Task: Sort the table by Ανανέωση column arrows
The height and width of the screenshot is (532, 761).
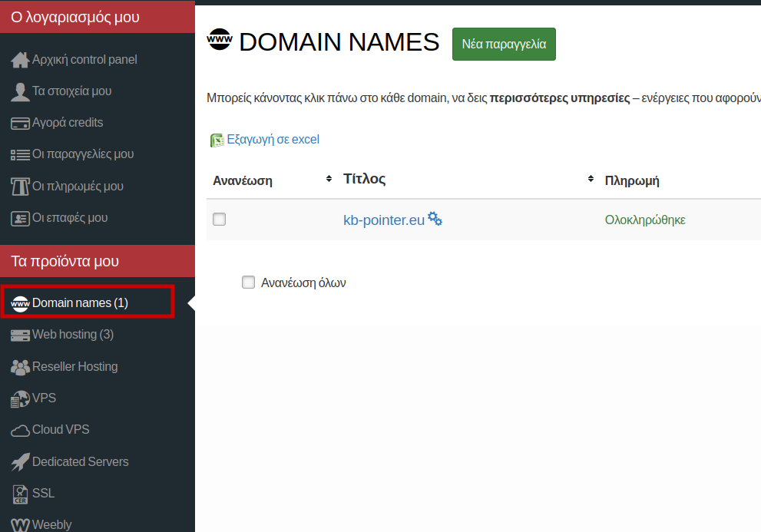Action: click(x=329, y=180)
